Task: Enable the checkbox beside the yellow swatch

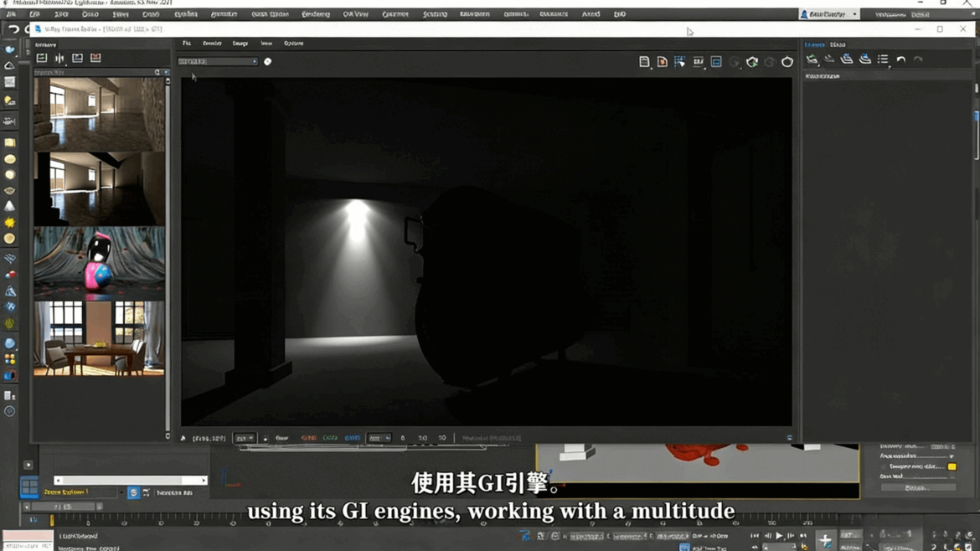Action: [884, 466]
